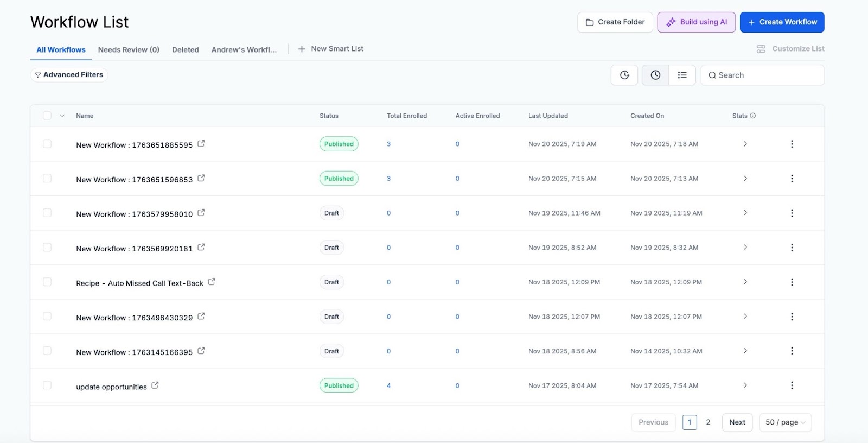Check the box for Recipe Auto Missed Call Text-Back
The width and height of the screenshot is (868, 443).
point(47,282)
